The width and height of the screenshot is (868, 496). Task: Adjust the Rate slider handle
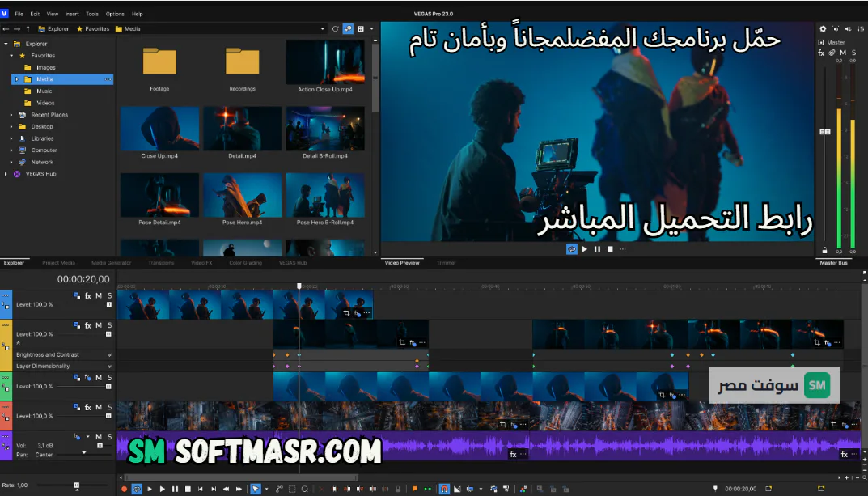point(76,485)
